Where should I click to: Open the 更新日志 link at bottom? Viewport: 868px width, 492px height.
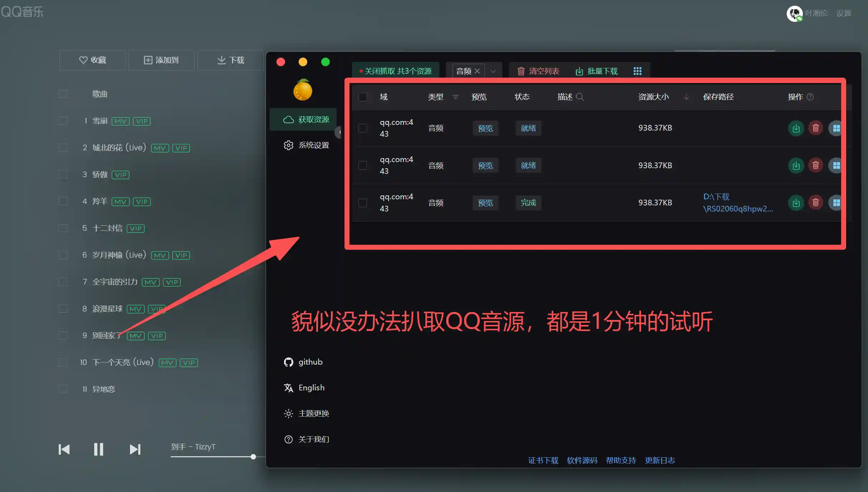click(x=660, y=460)
